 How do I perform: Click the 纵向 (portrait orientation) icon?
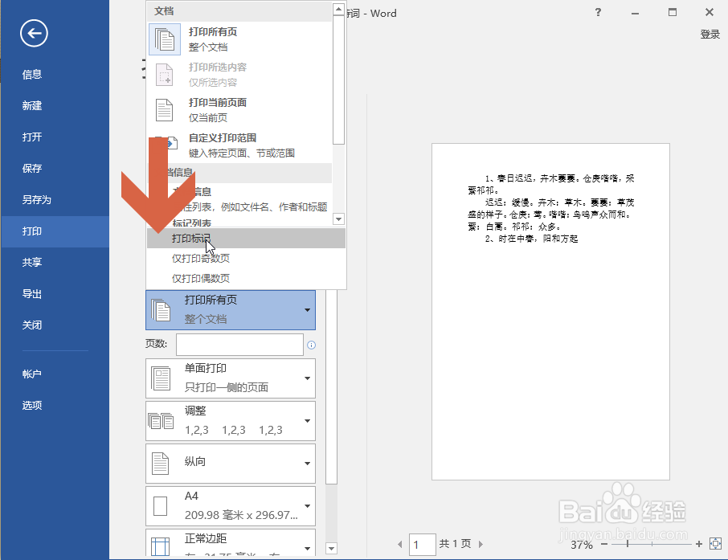162,464
